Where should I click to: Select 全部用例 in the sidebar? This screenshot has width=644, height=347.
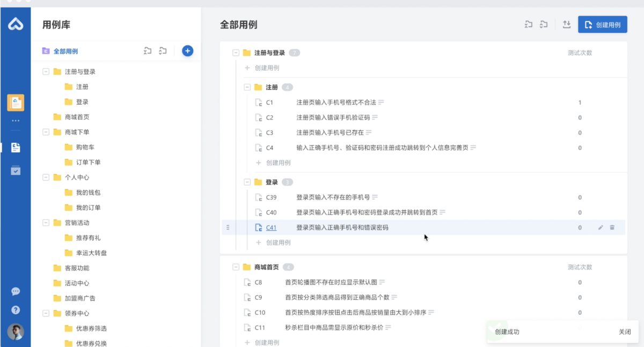65,51
